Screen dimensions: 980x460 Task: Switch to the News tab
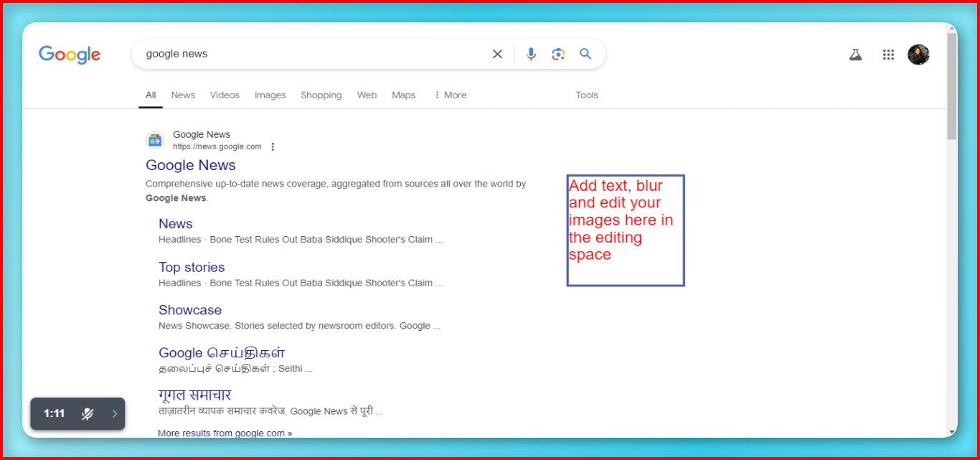tap(183, 95)
